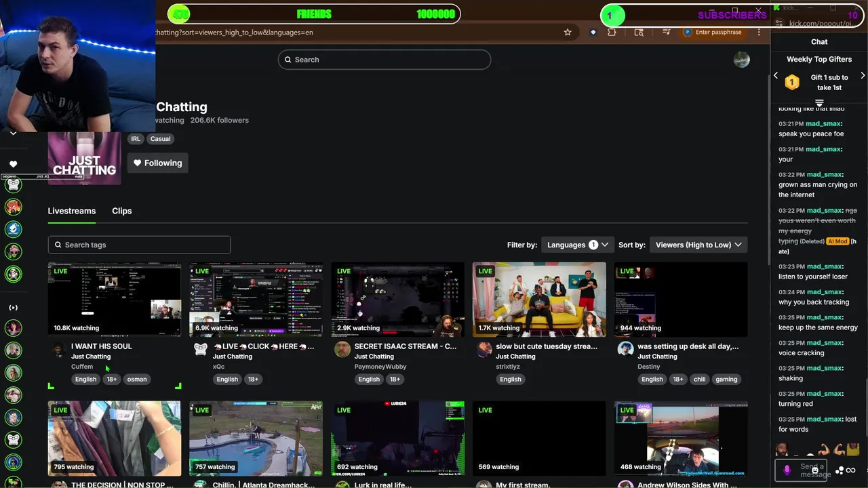The image size is (868, 488).
Task: Open the slow but cute tuesday stream link
Action: [x=547, y=346]
